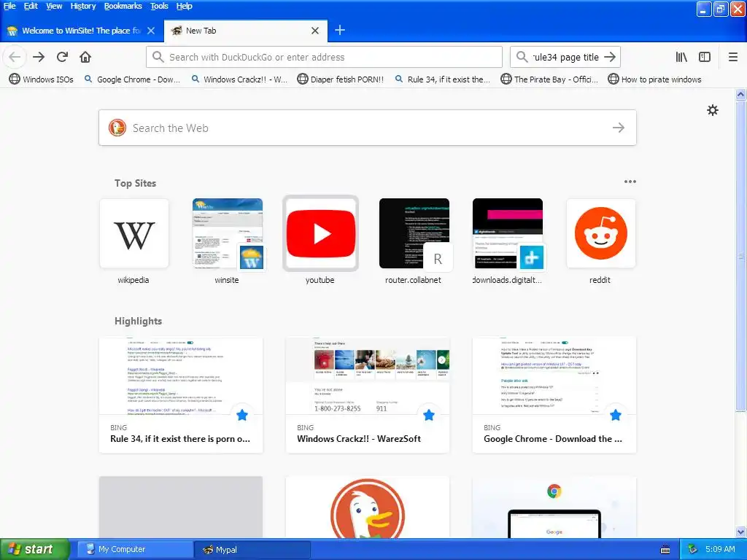Open the View menu

click(54, 6)
